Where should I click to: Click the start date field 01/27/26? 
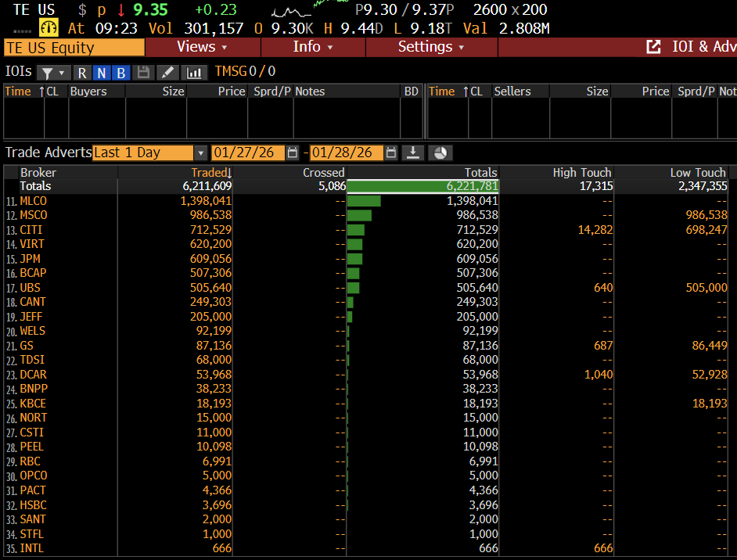(248, 153)
